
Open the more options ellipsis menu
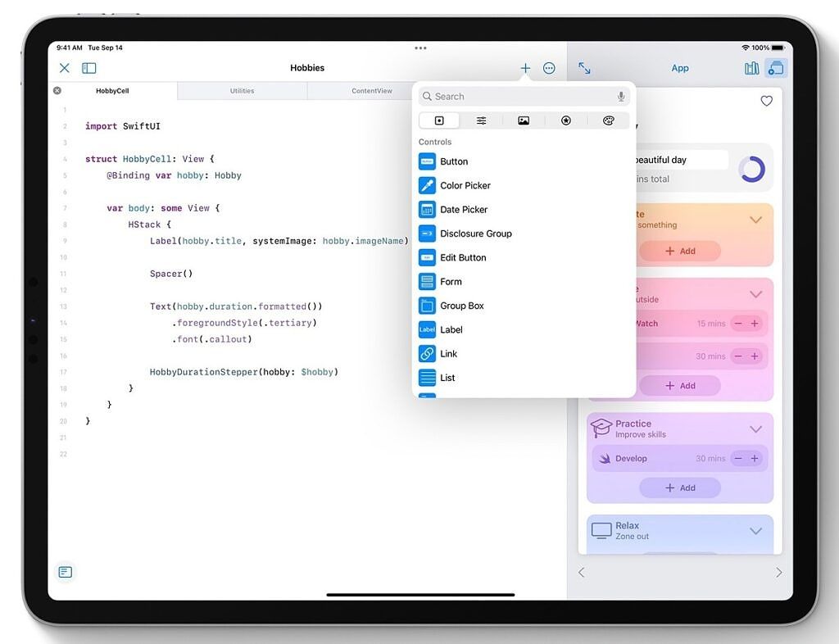point(549,68)
